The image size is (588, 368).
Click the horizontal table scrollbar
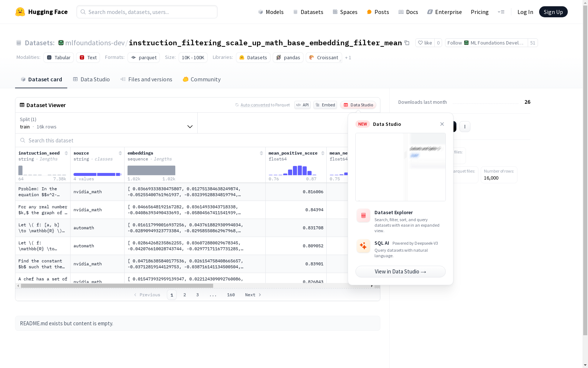pyautogui.click(x=117, y=286)
